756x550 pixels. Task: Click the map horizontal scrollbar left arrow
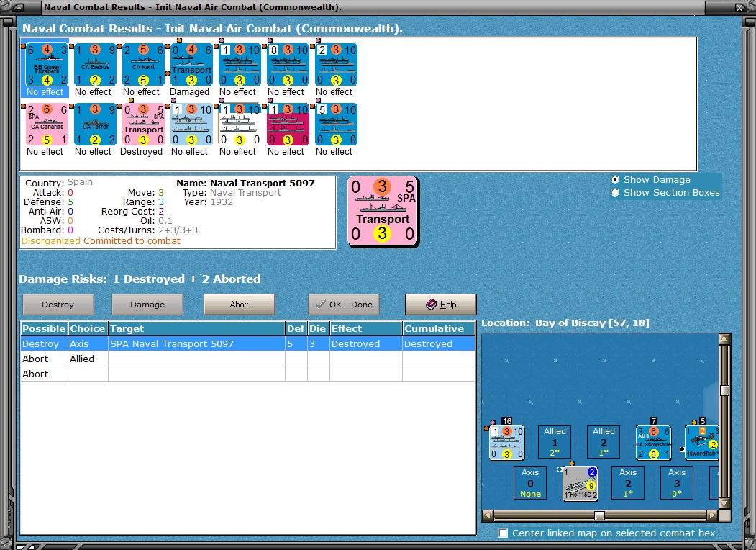pos(488,515)
